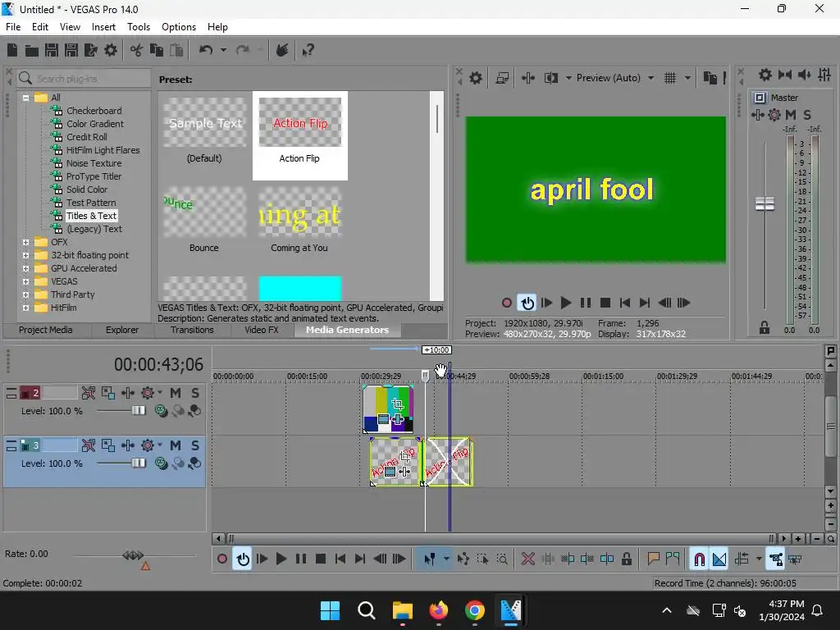
Task: Open File Explorer from the taskbar
Action: (x=402, y=610)
